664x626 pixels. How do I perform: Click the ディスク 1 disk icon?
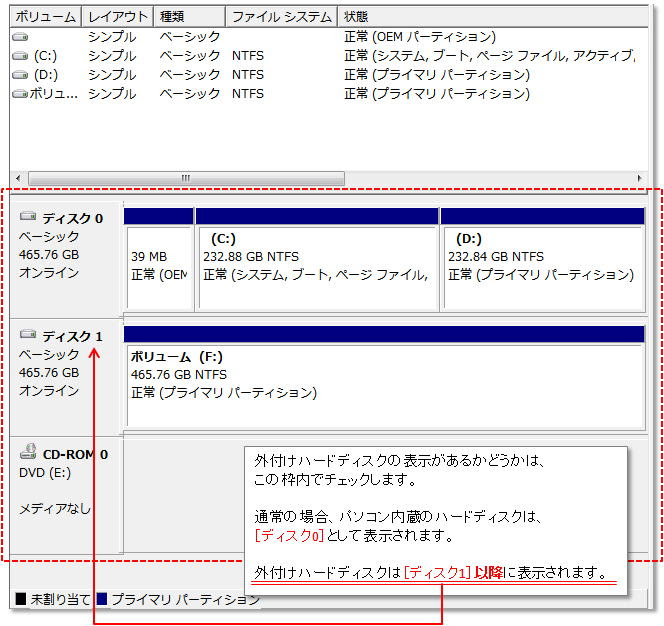pos(28,334)
